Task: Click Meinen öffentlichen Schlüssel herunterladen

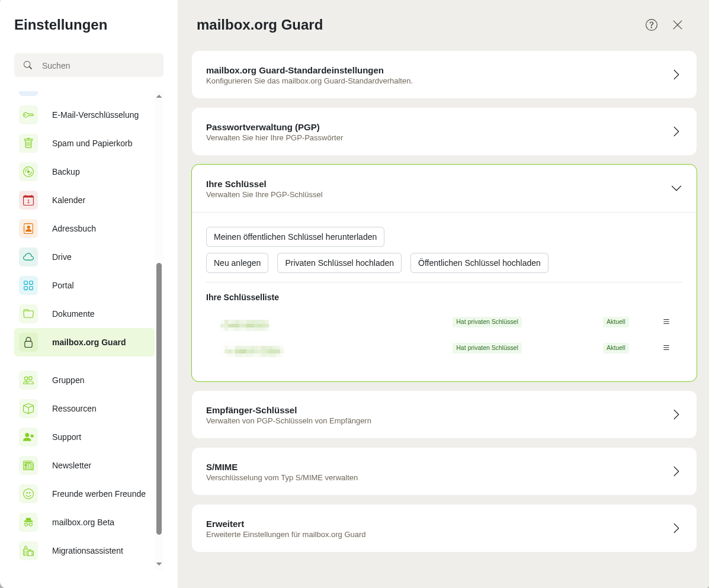Action: click(295, 237)
